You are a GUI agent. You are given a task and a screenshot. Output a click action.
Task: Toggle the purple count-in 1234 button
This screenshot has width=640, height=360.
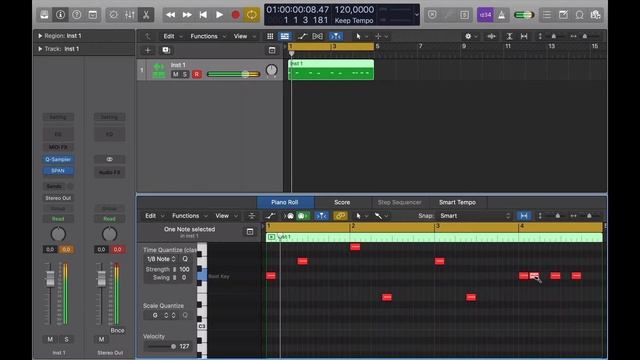pyautogui.click(x=485, y=15)
